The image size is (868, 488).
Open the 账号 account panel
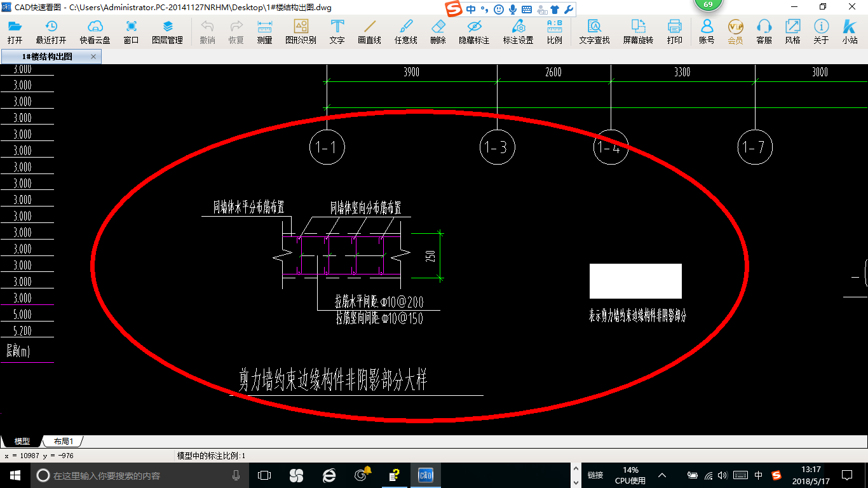coord(707,32)
